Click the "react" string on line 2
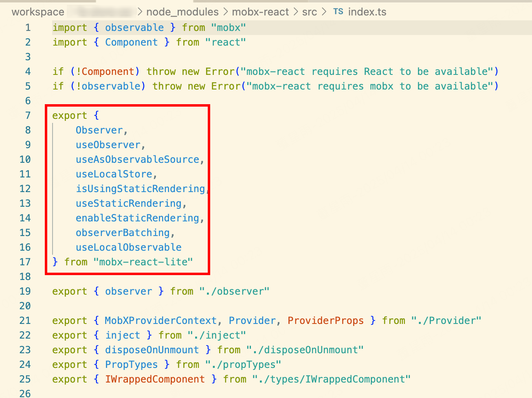Image resolution: width=532 pixels, height=398 pixels. click(226, 42)
